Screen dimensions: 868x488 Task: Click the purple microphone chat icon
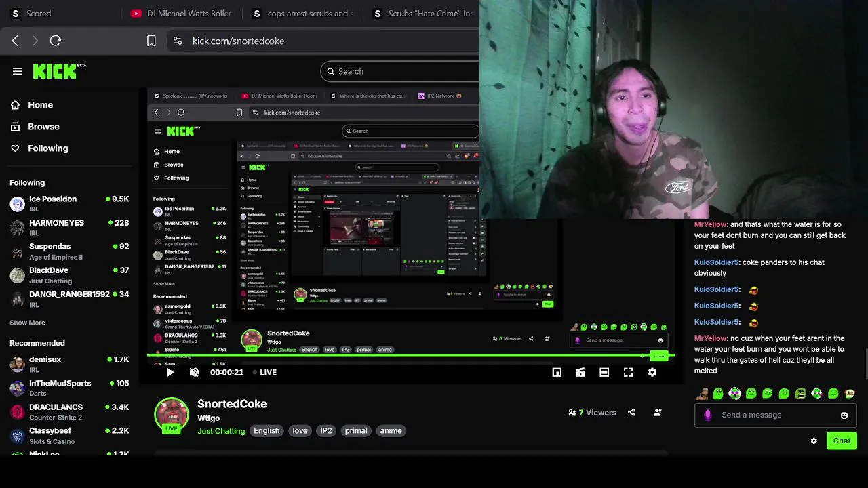click(x=708, y=415)
